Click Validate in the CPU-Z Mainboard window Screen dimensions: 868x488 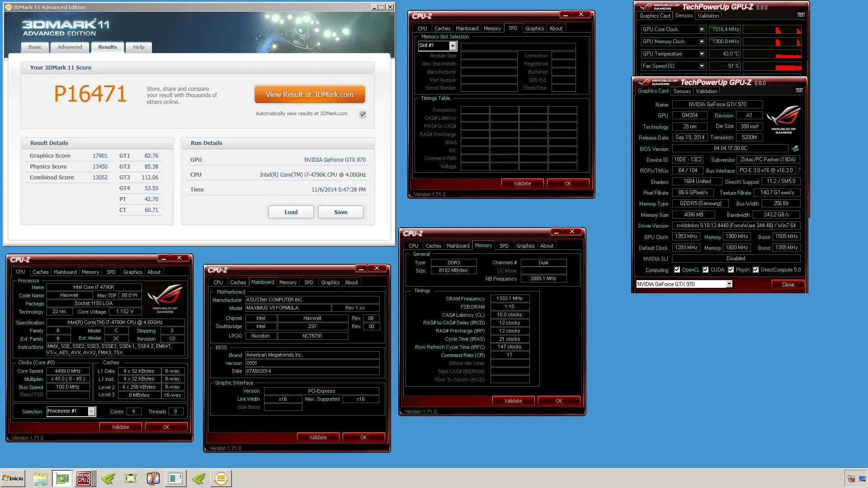tap(318, 437)
